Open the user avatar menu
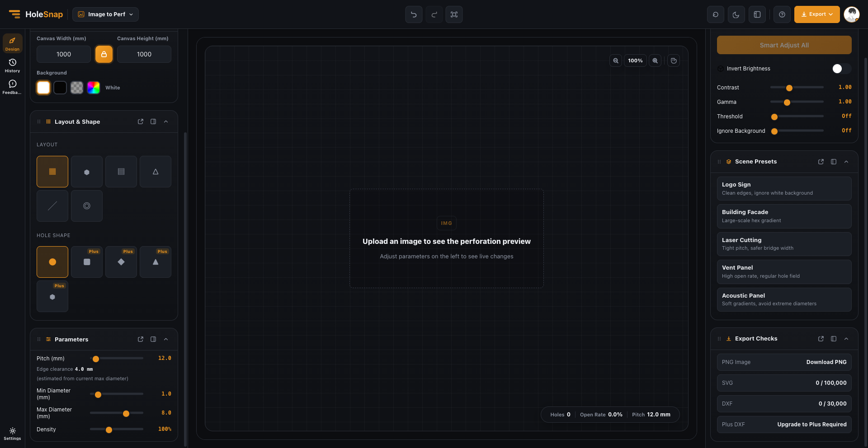The width and height of the screenshot is (868, 448). [x=852, y=14]
